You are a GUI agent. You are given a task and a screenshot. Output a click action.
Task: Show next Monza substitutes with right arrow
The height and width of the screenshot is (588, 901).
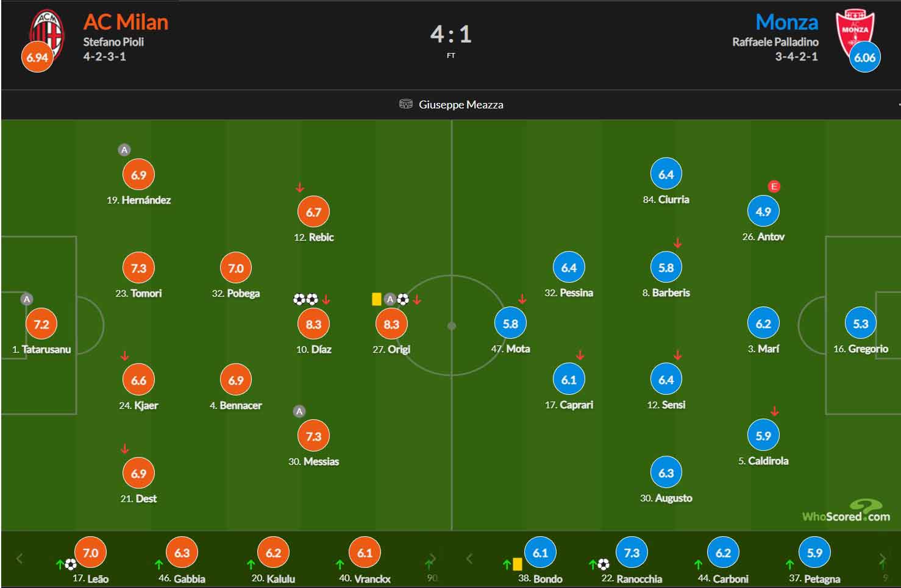tap(882, 559)
